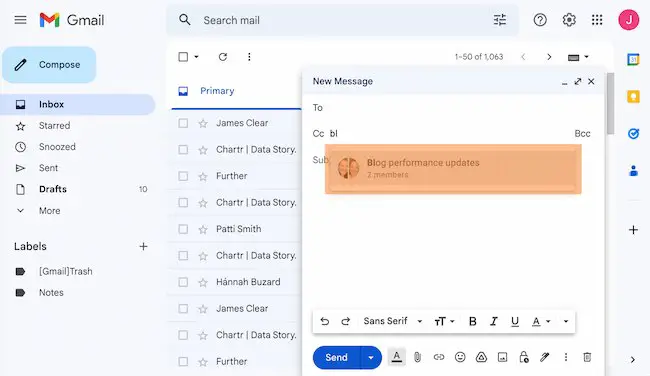
Task: Go to the next page of messages
Action: [x=549, y=57]
